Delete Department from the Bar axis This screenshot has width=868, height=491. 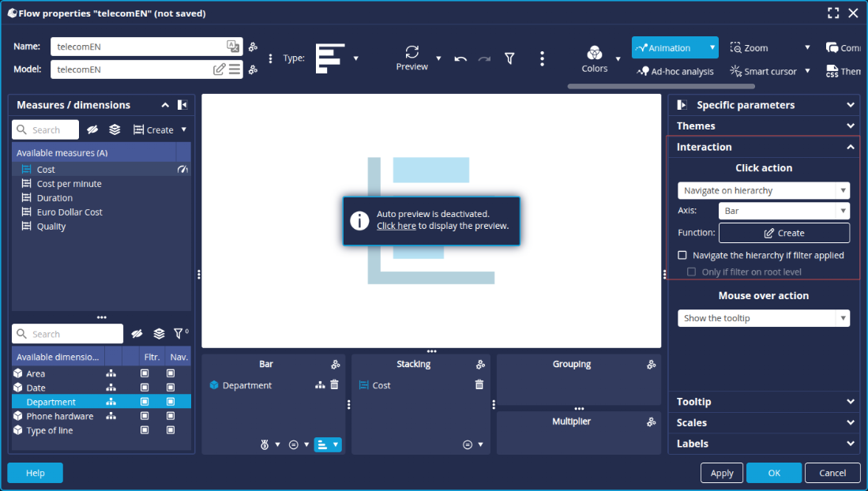coord(334,385)
